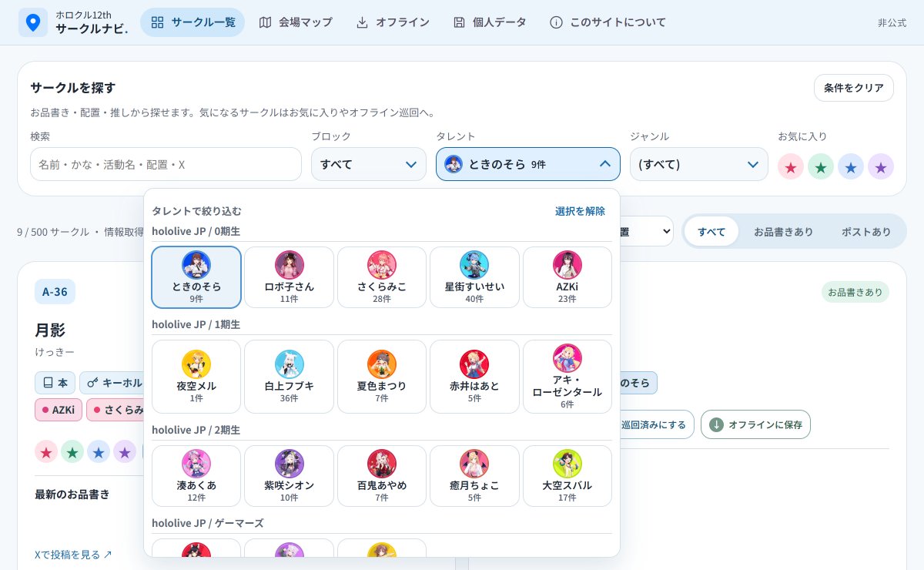924x570 pixels.
Task: Mark 月影 card with green star
Action: tap(72, 451)
